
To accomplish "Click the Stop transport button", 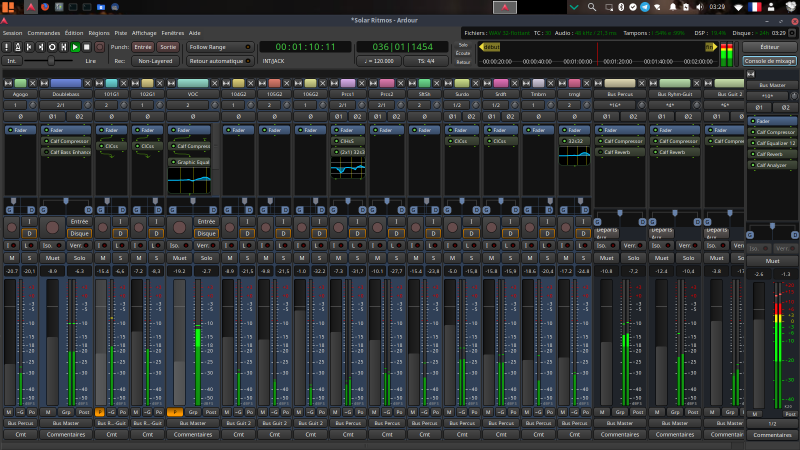I will pos(85,47).
